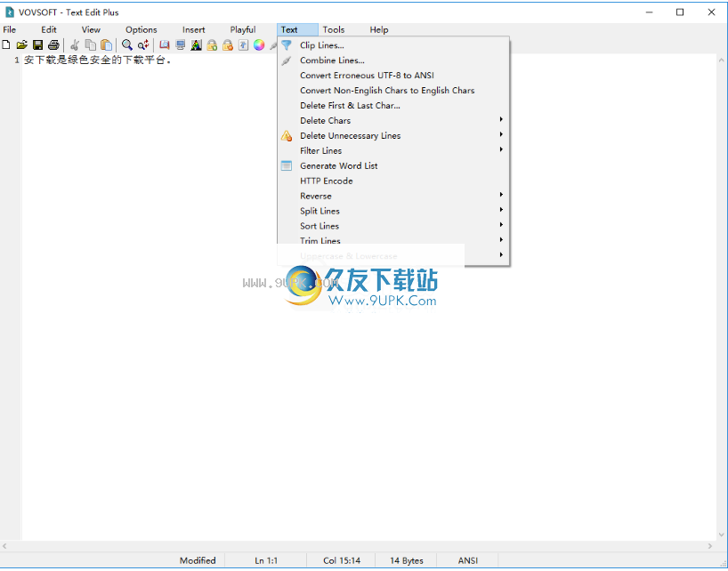
Task: Click the colorful letter A icon
Action: pyautogui.click(x=196, y=45)
